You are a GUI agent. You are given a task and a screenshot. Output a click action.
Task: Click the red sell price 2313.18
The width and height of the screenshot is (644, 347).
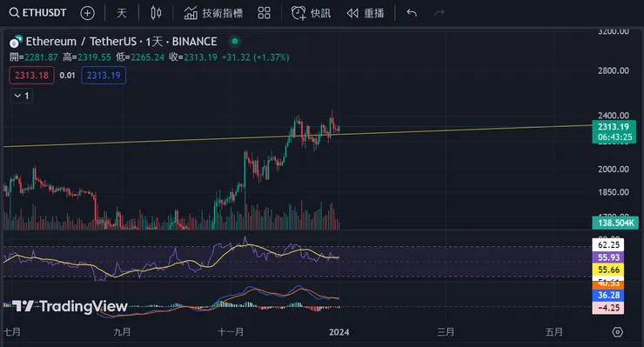click(x=31, y=75)
